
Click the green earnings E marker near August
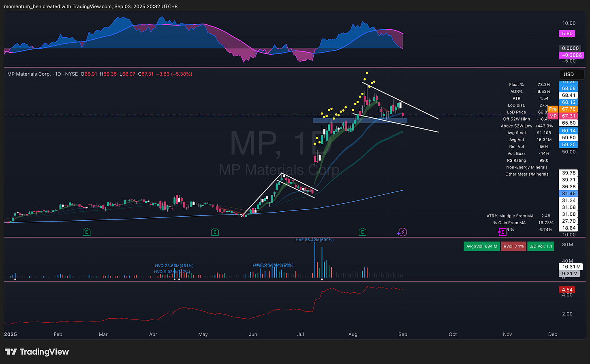pos(362,232)
